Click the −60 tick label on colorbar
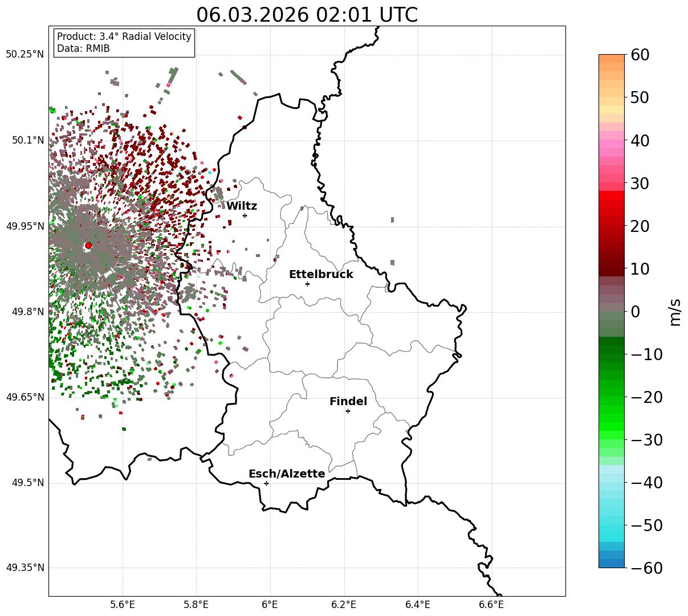The width and height of the screenshot is (688, 616). coord(646,568)
